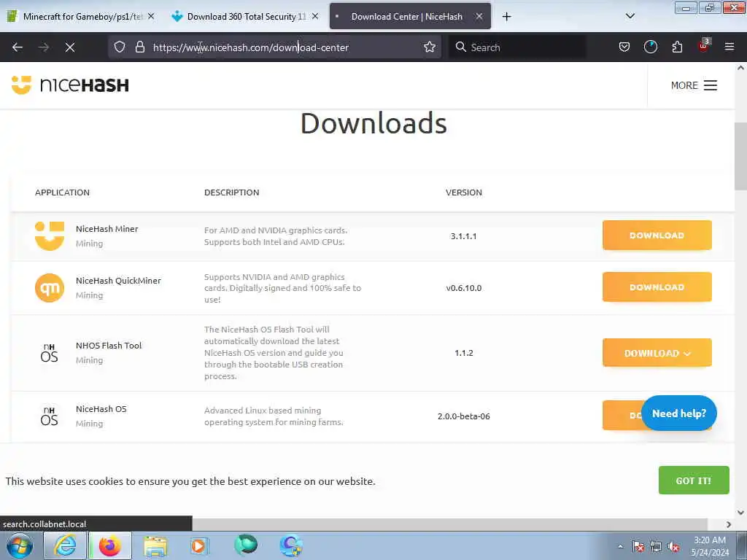Screen dimensions: 747x560
Task: Click the forward navigation arrow
Action: tap(44, 47)
